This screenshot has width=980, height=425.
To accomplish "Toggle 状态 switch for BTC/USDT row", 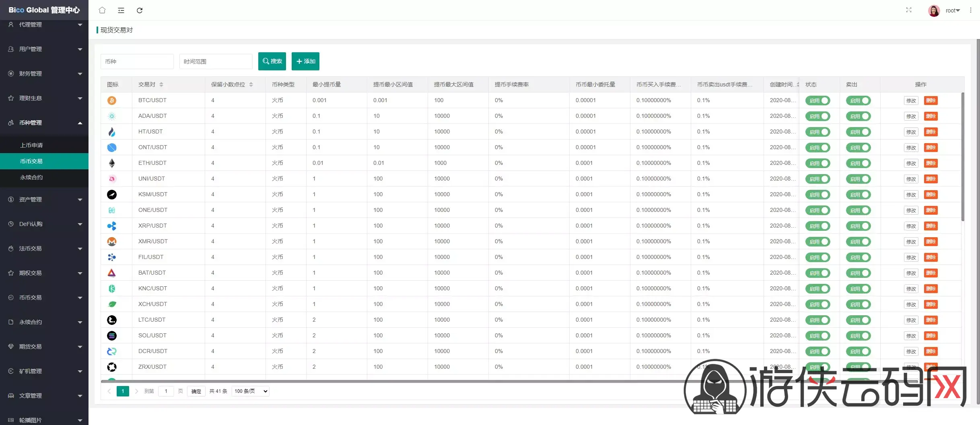I will pyautogui.click(x=817, y=101).
